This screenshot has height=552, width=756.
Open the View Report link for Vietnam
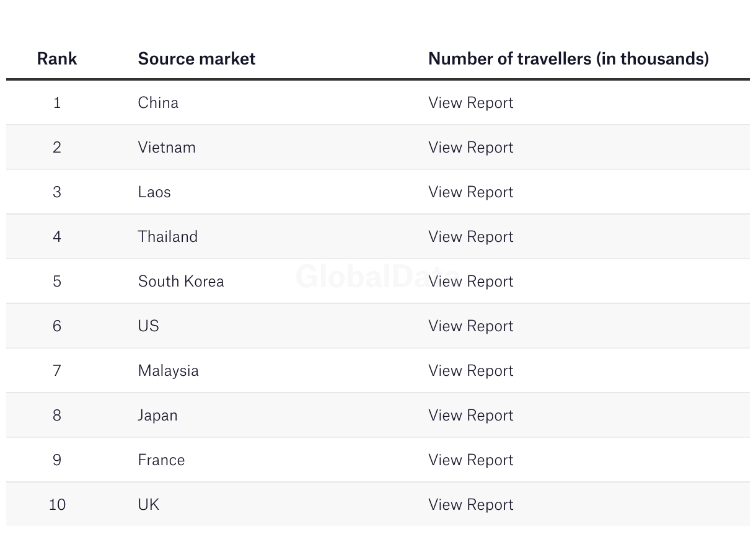point(470,148)
